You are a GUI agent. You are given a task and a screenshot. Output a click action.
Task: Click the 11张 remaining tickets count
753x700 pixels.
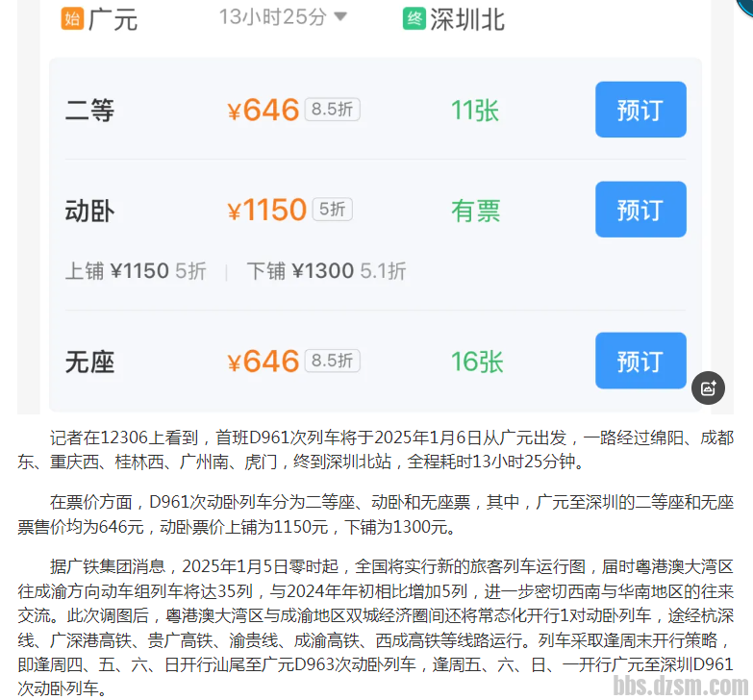click(x=474, y=111)
